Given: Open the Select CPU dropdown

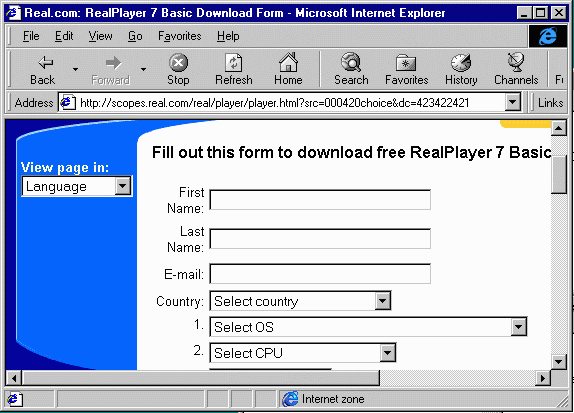Looking at the screenshot, I should (388, 353).
